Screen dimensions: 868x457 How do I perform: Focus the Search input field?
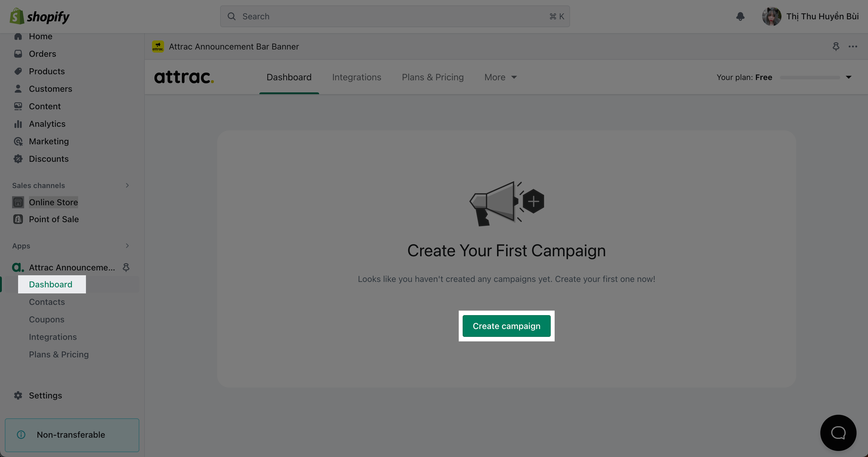pyautogui.click(x=395, y=16)
